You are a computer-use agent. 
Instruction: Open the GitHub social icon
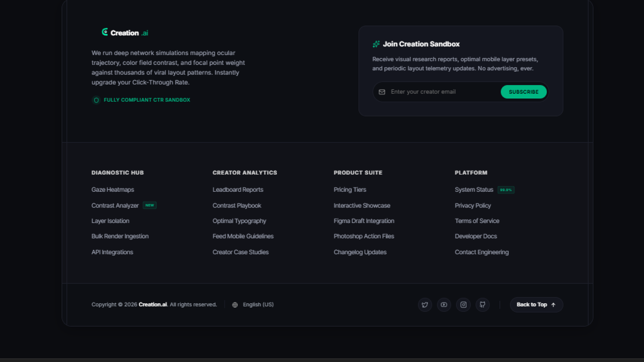point(482,305)
